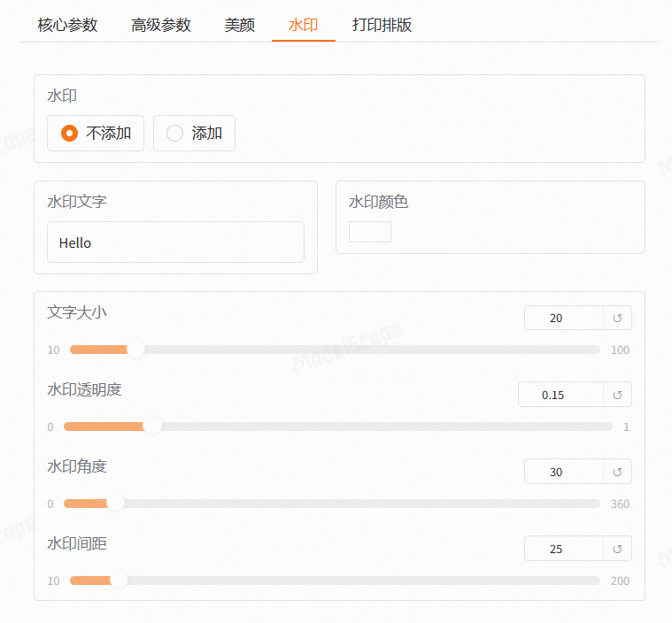Viewport: 672px width, 623px height.
Task: Open the 水印颜色 color picker swatch
Action: tap(370, 232)
